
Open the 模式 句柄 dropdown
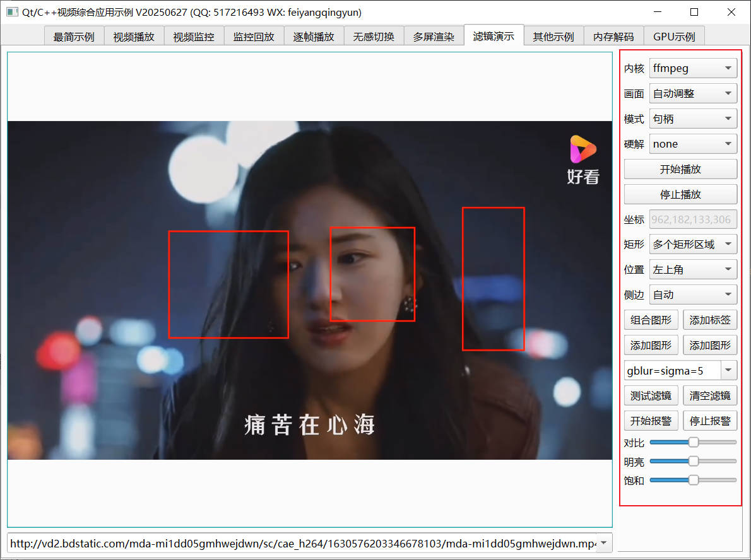coord(692,119)
